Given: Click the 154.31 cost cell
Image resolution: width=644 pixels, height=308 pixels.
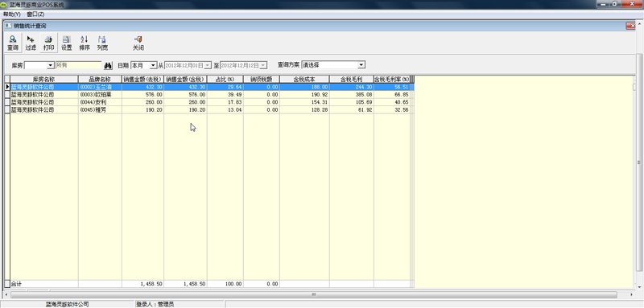Looking at the screenshot, I should [x=304, y=102].
